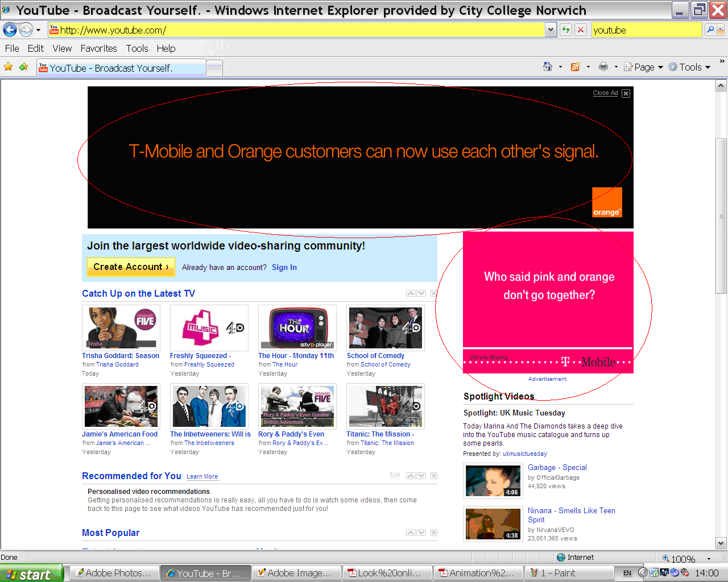Stop loading with the red X icon

pos(581,30)
